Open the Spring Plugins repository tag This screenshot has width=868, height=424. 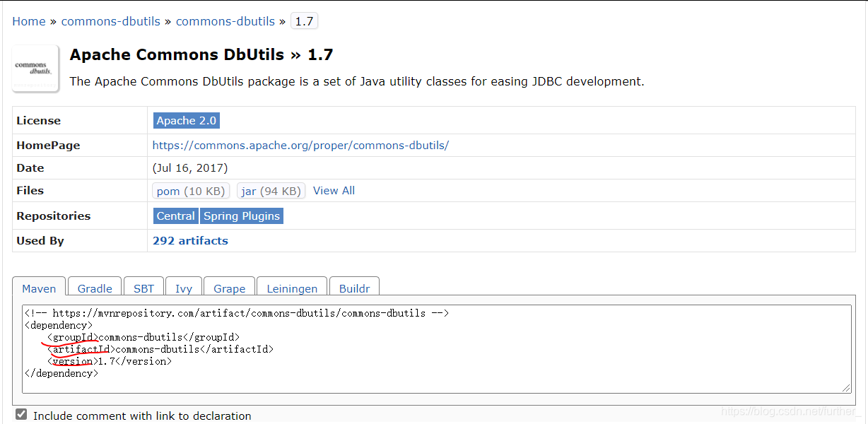(242, 216)
